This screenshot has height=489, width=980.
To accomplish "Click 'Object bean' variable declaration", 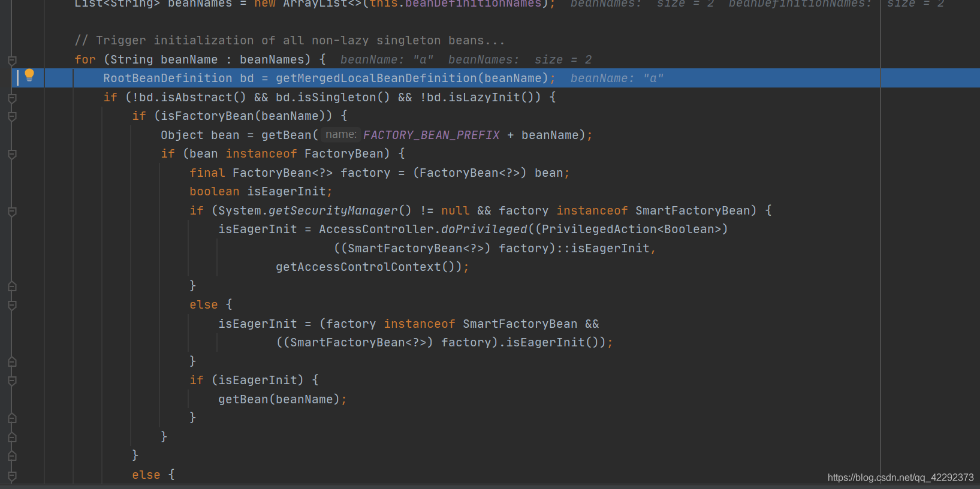I will click(200, 135).
